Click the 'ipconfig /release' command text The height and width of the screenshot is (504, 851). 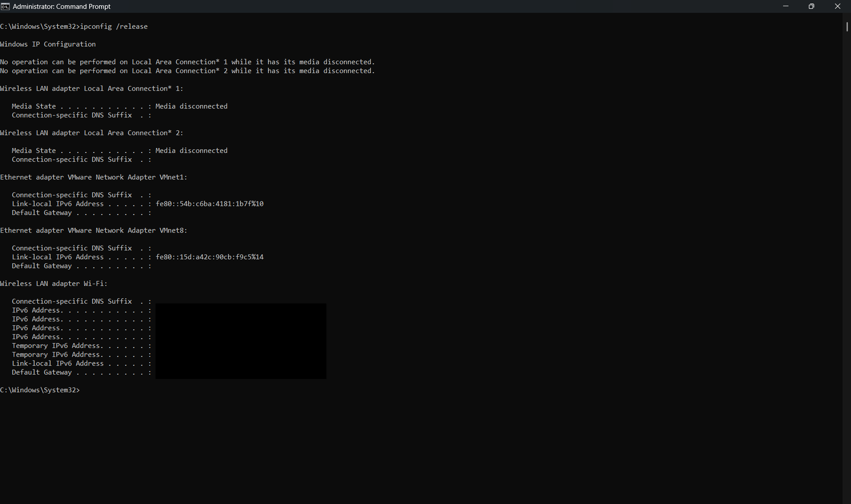(114, 26)
